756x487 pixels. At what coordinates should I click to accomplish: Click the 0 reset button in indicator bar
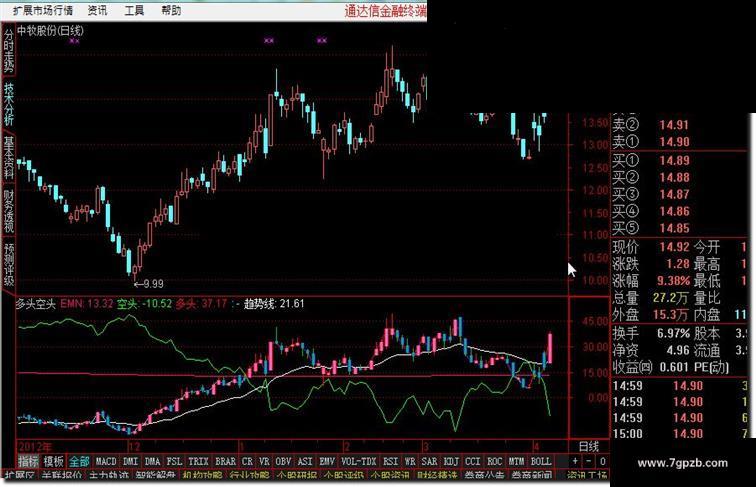(603, 461)
